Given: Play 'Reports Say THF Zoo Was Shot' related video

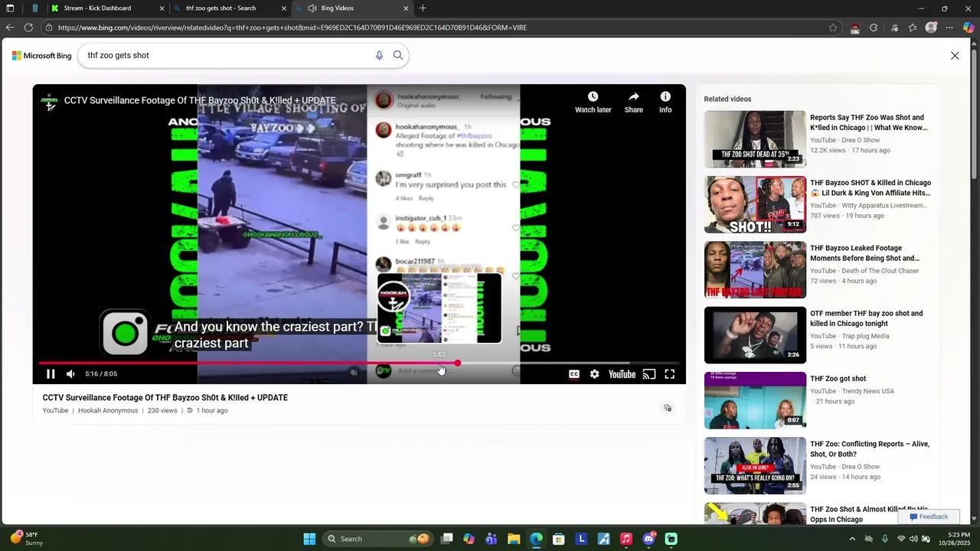Looking at the screenshot, I should tap(755, 139).
